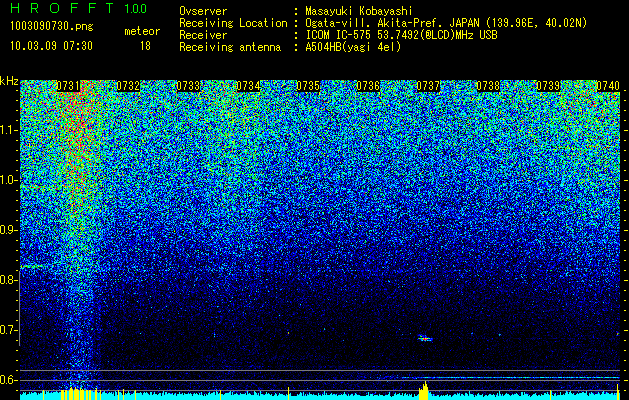
Task: Click the ICOM IC-575 53.7492 MHz USB text
Action: coord(402,35)
